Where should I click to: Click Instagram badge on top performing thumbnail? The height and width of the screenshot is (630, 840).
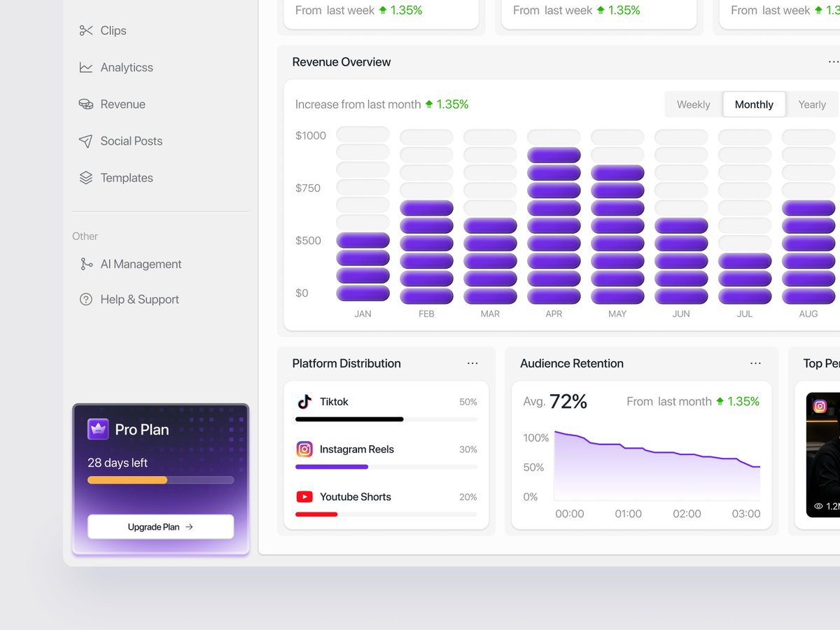[820, 406]
